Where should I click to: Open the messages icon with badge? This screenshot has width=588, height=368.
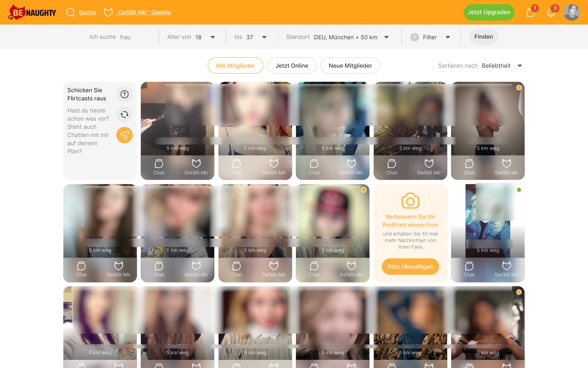530,13
